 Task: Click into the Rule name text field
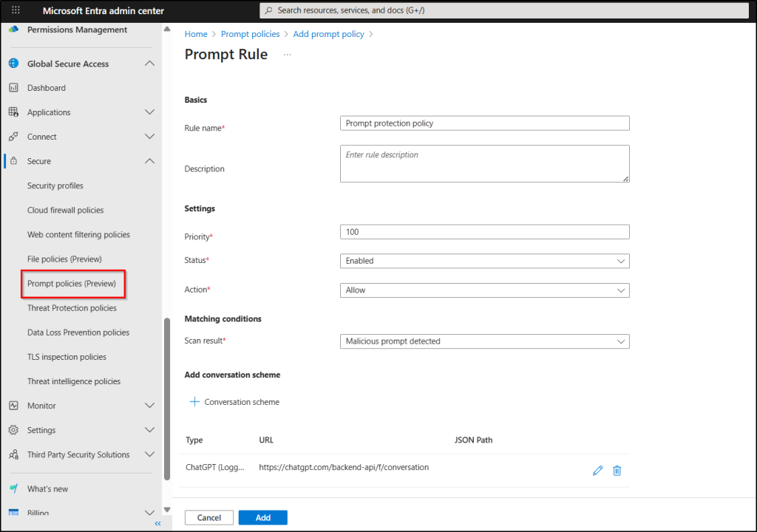[x=484, y=123]
